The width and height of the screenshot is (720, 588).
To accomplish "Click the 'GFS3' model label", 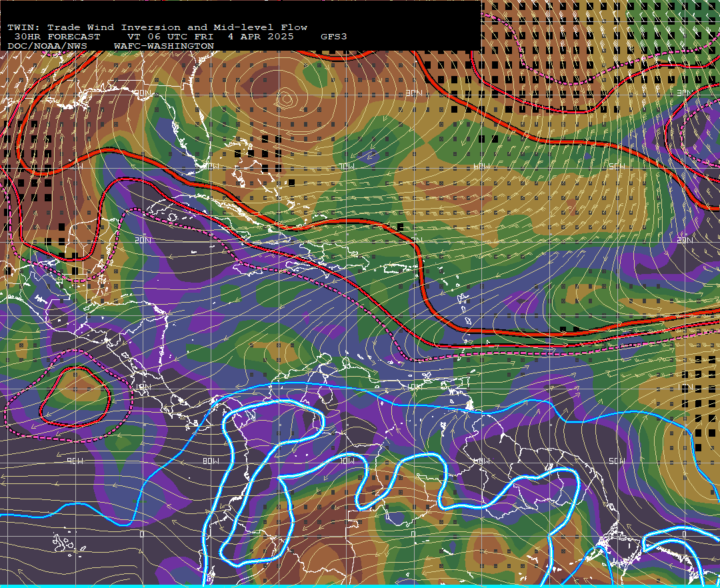I will point(334,37).
